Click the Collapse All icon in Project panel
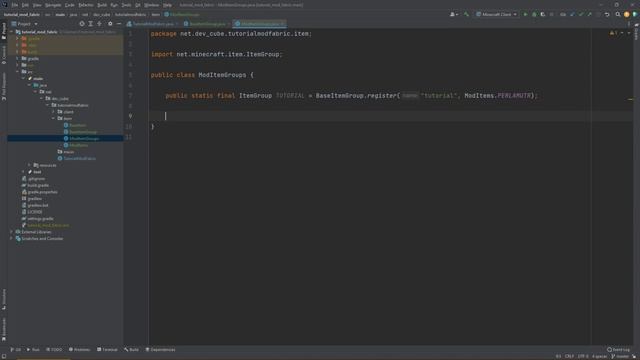The width and height of the screenshot is (640, 360). [x=99, y=24]
